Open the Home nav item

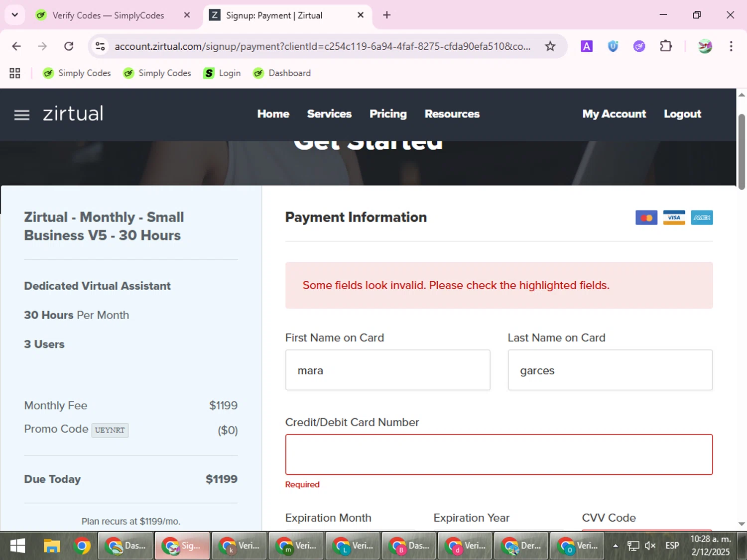pyautogui.click(x=273, y=114)
